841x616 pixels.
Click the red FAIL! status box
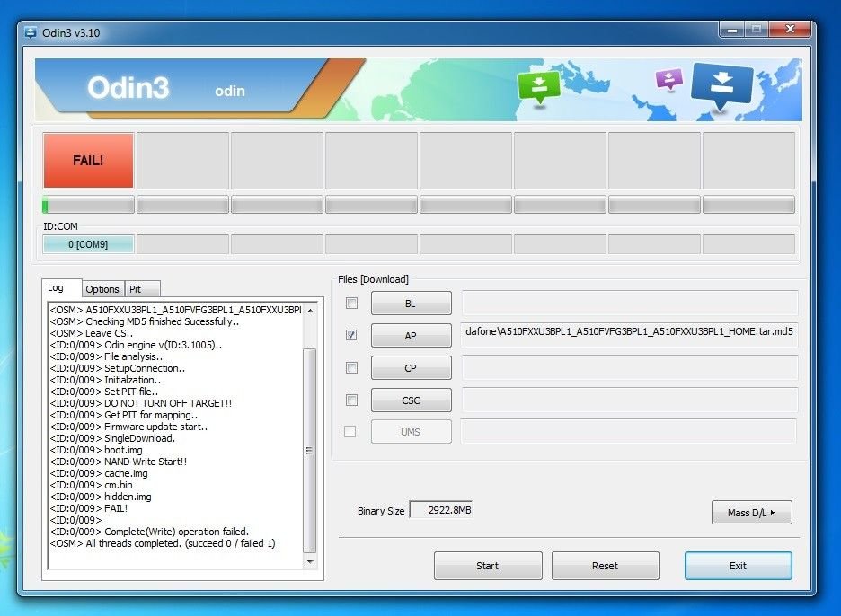88,161
